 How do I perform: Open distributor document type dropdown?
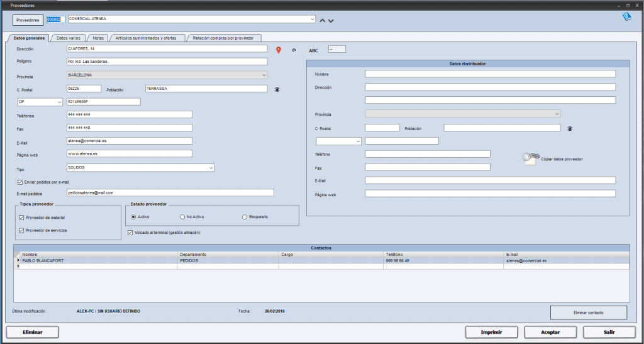point(358,141)
